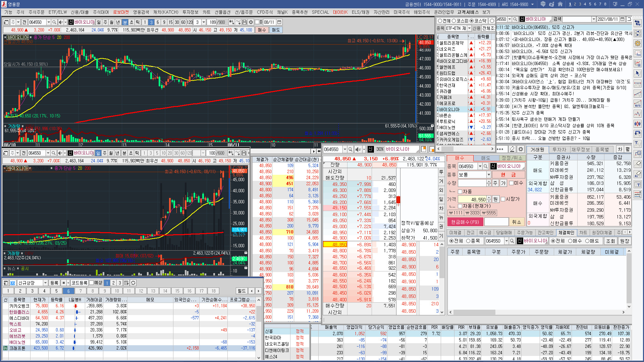The width and height of the screenshot is (644, 362).
Task: Select the 매수 radio button in execution filter
Action: point(570,241)
